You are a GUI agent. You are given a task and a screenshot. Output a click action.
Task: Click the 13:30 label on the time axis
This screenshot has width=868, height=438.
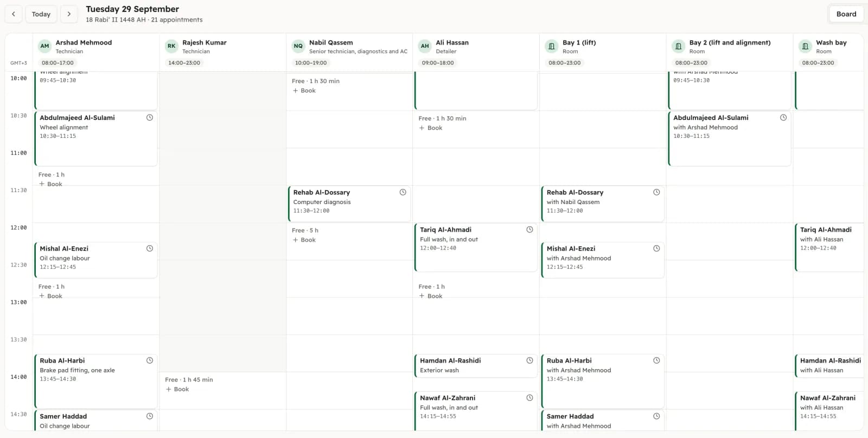18,340
